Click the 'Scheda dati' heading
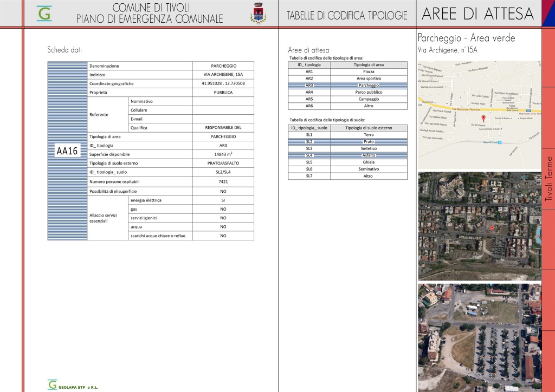The image size is (555, 392). pyautogui.click(x=64, y=50)
